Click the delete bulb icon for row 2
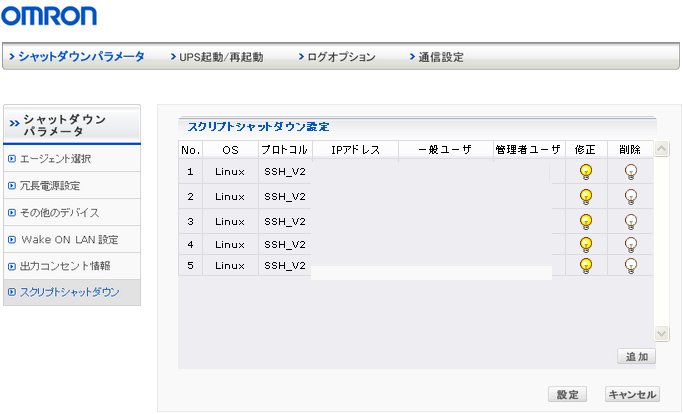 (631, 196)
